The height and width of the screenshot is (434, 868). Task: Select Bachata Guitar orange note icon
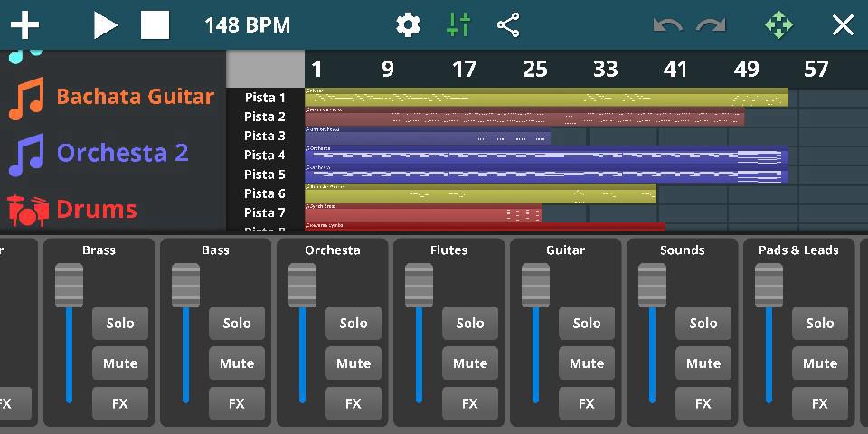click(x=26, y=99)
